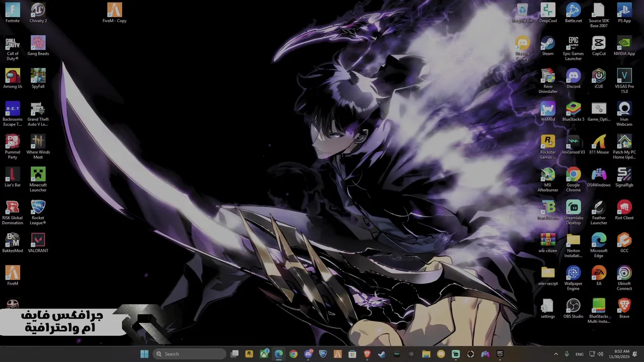
Task: Open the Call of Duty desktop shortcut
Action: coord(13,48)
